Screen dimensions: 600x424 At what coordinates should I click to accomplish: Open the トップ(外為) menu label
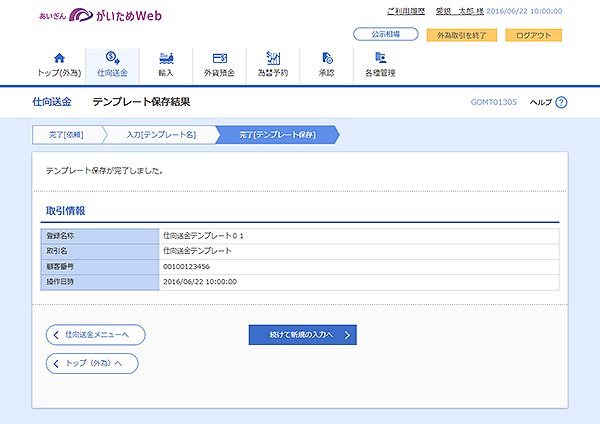pyautogui.click(x=59, y=73)
